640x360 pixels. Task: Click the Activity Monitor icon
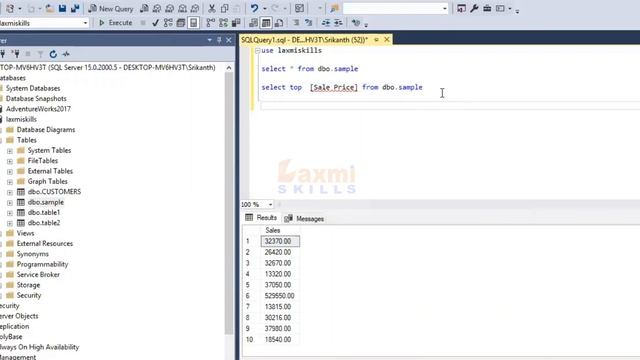click(66, 53)
